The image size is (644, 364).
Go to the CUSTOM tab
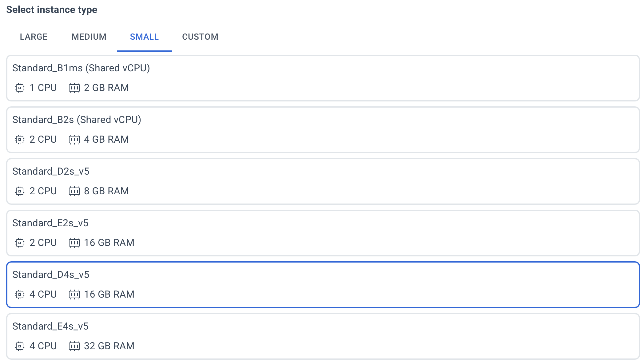tap(200, 37)
